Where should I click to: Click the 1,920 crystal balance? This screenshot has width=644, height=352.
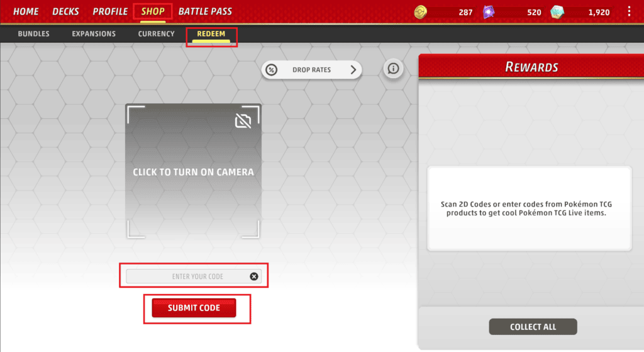click(x=599, y=13)
